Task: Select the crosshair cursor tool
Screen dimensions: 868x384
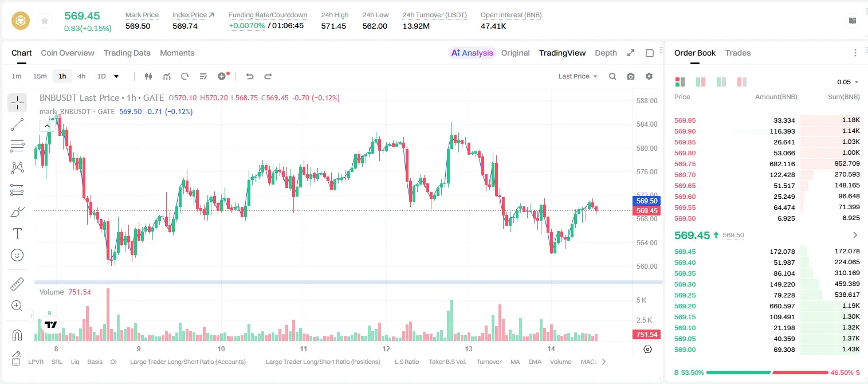Action: click(x=17, y=103)
